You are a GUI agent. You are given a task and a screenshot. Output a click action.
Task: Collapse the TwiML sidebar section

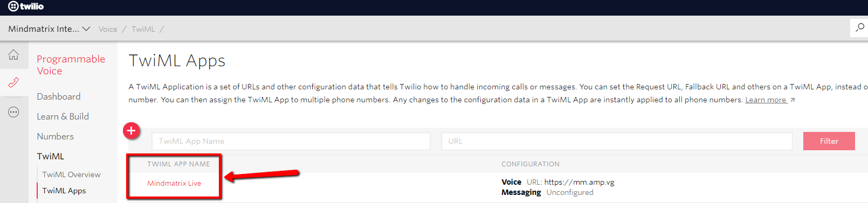tap(50, 156)
